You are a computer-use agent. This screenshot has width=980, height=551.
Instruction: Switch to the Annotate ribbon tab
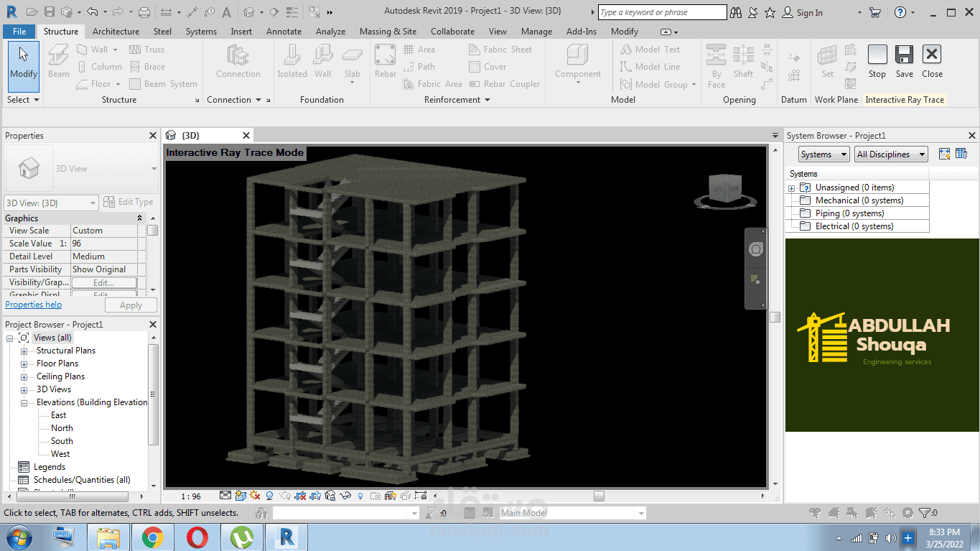coord(284,31)
